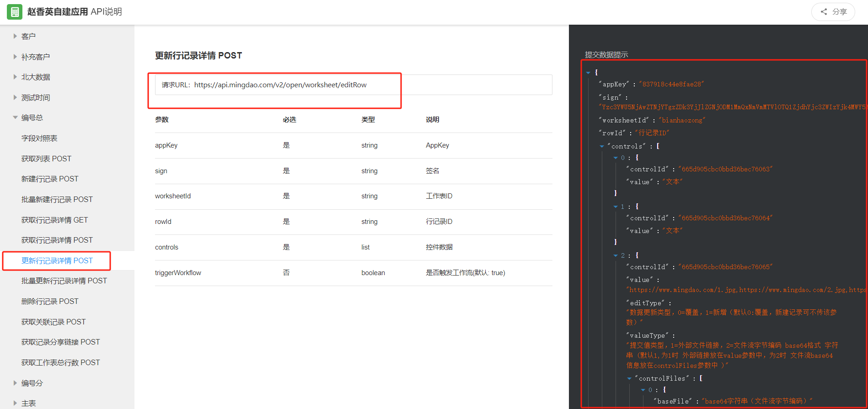Screen dimensions: 868x409
Task: Click the green spreadsheet app icon
Action: [x=15, y=12]
